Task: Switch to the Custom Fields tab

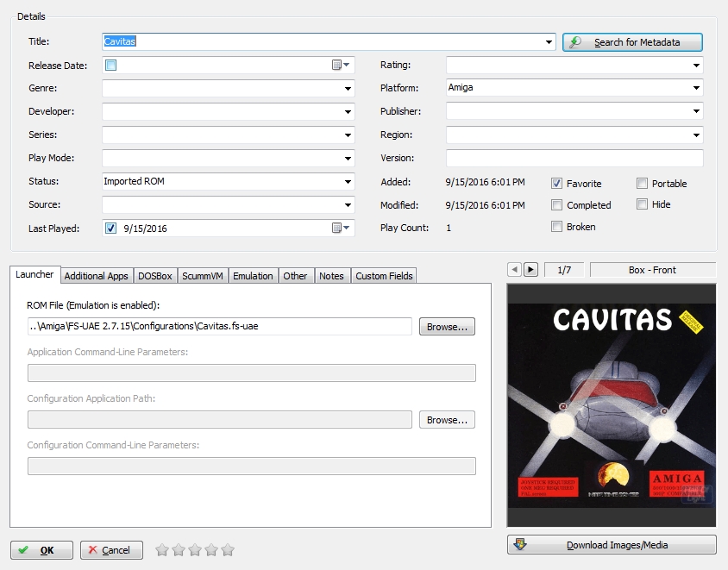Action: pyautogui.click(x=384, y=276)
